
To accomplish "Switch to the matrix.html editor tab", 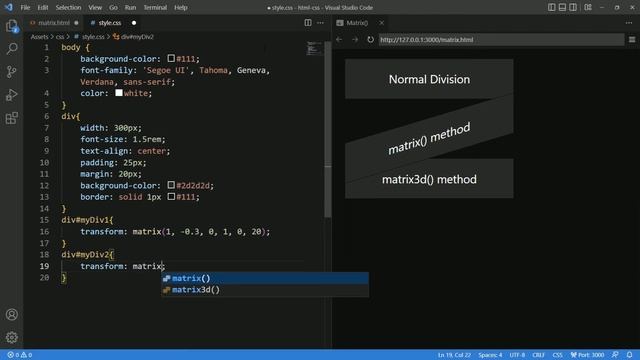I will (x=54, y=23).
